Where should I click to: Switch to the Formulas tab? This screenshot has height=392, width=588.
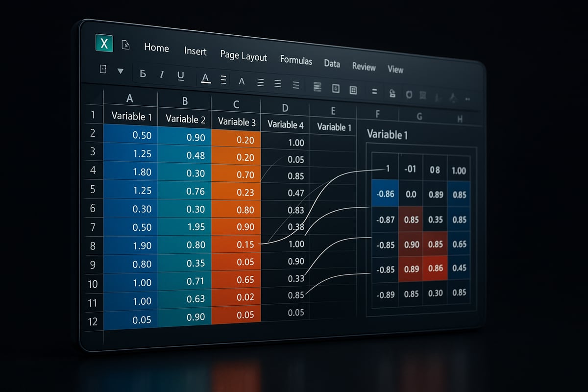coord(296,61)
